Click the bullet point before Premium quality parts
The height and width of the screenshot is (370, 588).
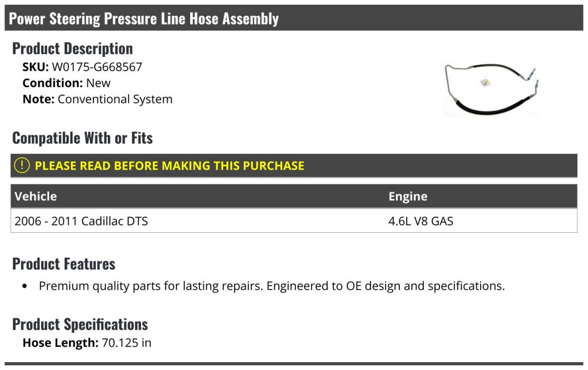[x=25, y=286]
